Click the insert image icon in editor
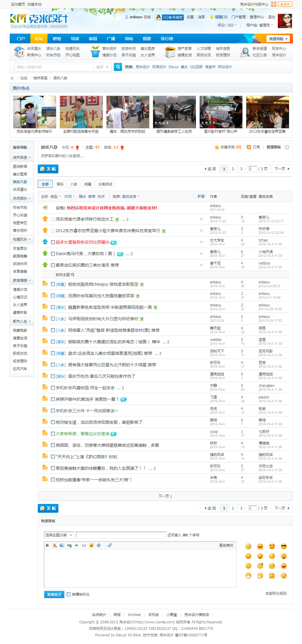 click(62, 545)
